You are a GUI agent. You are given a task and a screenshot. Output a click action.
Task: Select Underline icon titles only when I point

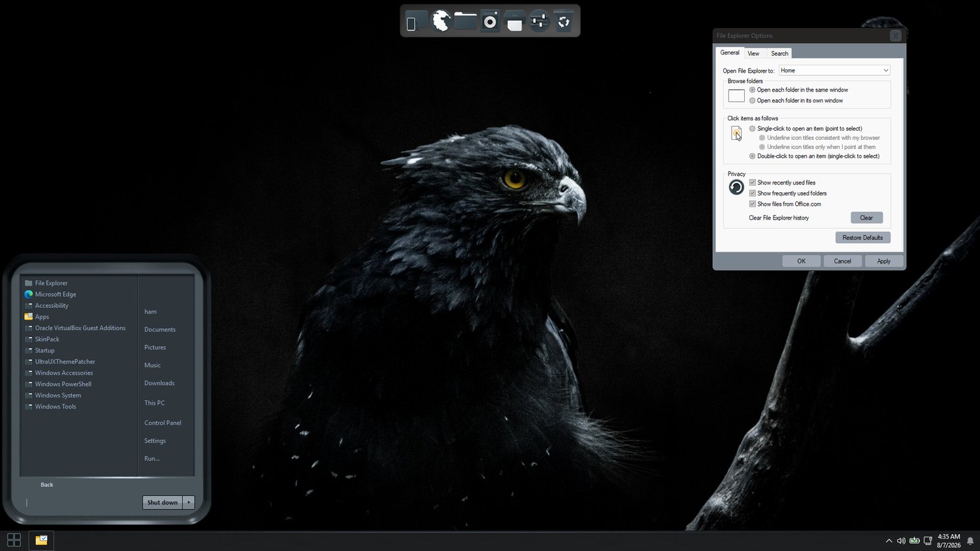point(817,147)
